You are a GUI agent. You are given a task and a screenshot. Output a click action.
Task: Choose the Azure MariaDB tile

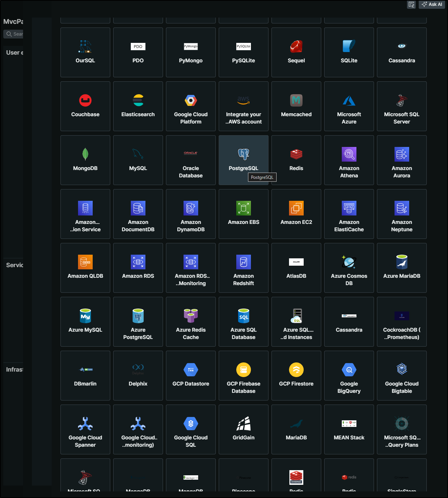402,268
